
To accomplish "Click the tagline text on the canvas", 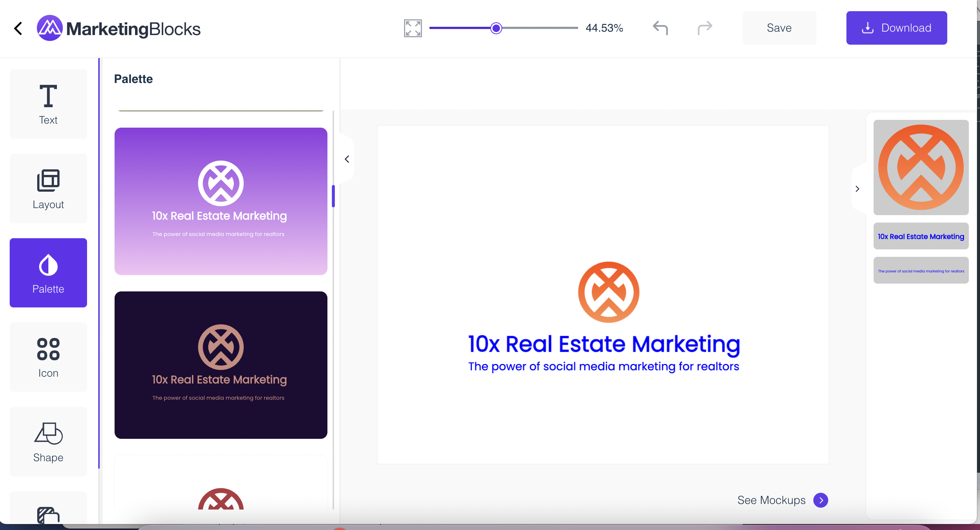I will coord(604,366).
